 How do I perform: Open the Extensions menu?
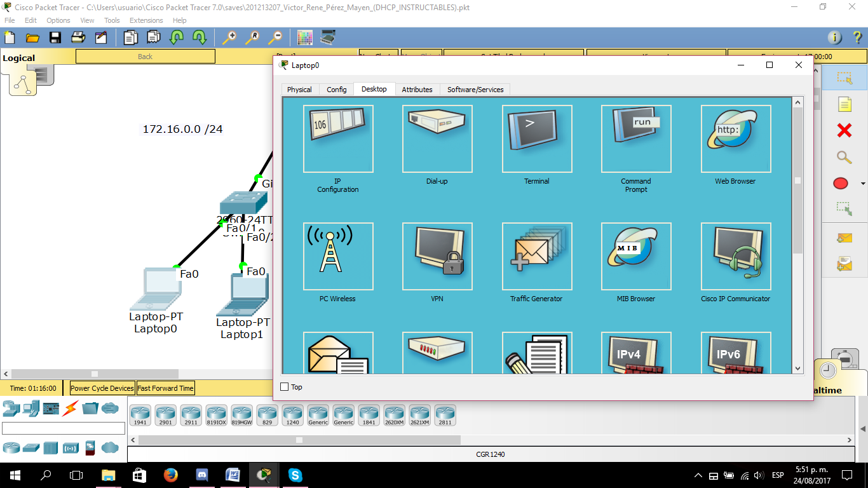click(146, 20)
